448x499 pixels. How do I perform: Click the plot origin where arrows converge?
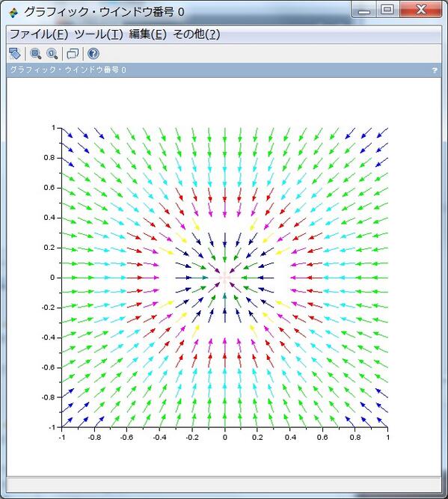coord(225,278)
